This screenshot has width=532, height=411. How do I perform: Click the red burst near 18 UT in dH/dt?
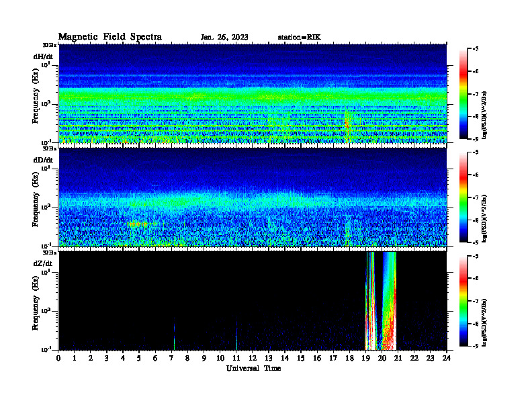point(347,126)
